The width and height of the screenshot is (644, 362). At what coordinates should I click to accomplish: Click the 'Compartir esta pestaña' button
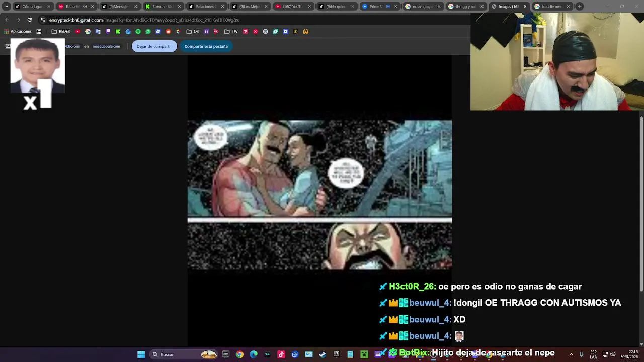(206, 46)
